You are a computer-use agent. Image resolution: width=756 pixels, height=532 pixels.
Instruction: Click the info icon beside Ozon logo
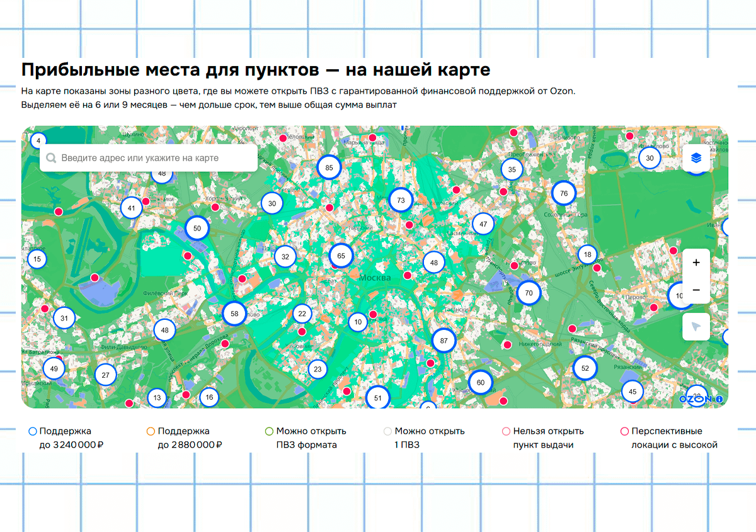719,399
